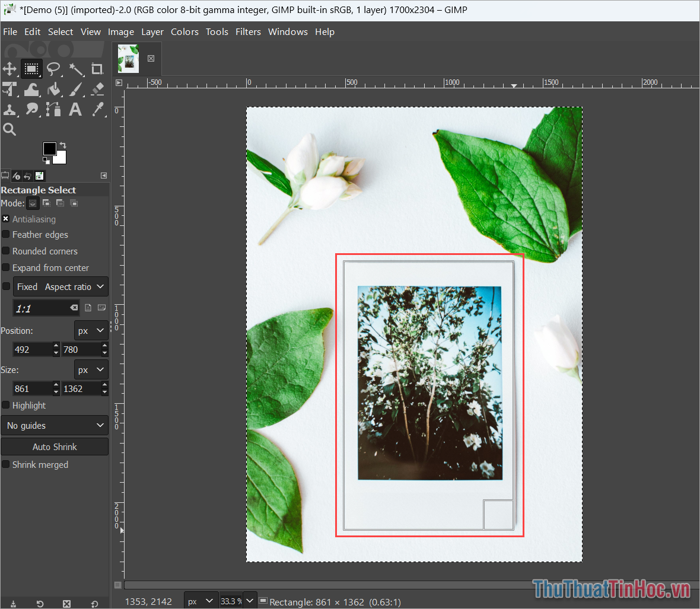Select the Crop tool
Screen dimensions: 700x609
coord(97,69)
